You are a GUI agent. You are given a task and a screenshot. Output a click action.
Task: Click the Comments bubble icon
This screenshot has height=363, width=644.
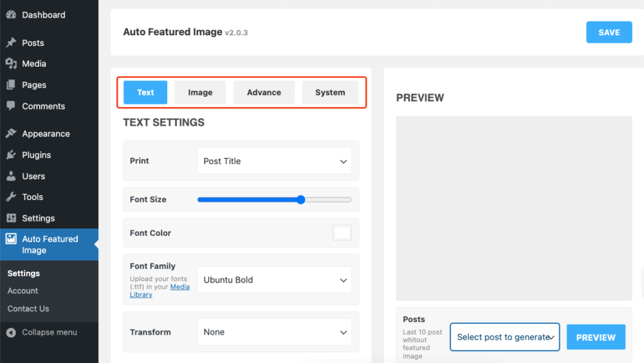pyautogui.click(x=11, y=106)
